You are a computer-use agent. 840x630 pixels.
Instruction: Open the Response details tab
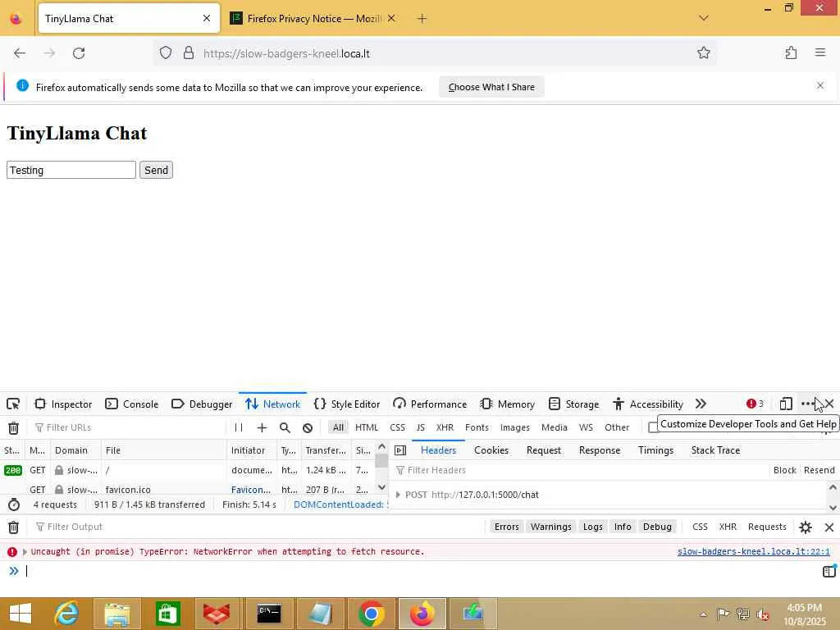(600, 450)
